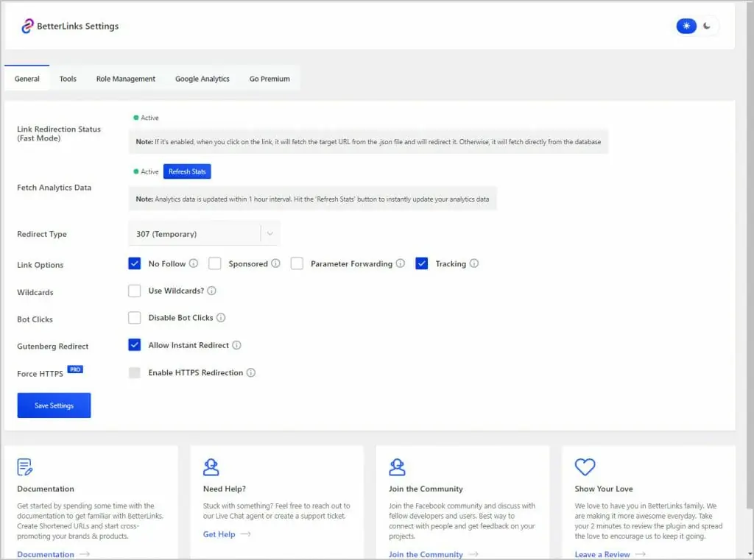Click the scrollbar down arrow
The image size is (754, 560).
tap(750, 554)
